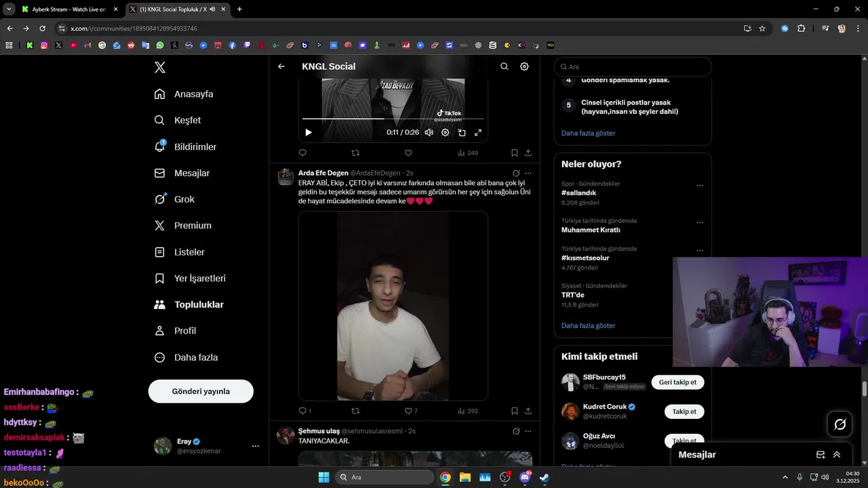Go back from KNGL Social
868x488 pixels.
(281, 66)
